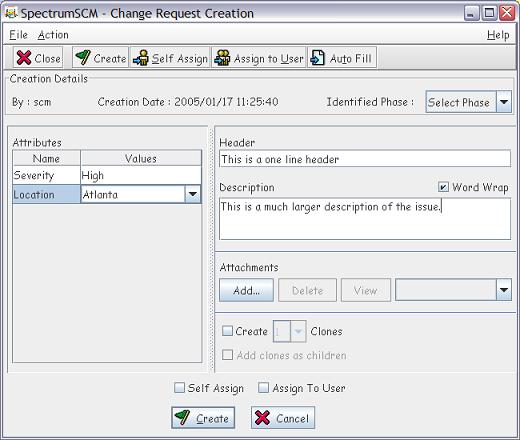Click the Assign to User toolbar button
This screenshot has width=520, height=440.
pyautogui.click(x=259, y=58)
